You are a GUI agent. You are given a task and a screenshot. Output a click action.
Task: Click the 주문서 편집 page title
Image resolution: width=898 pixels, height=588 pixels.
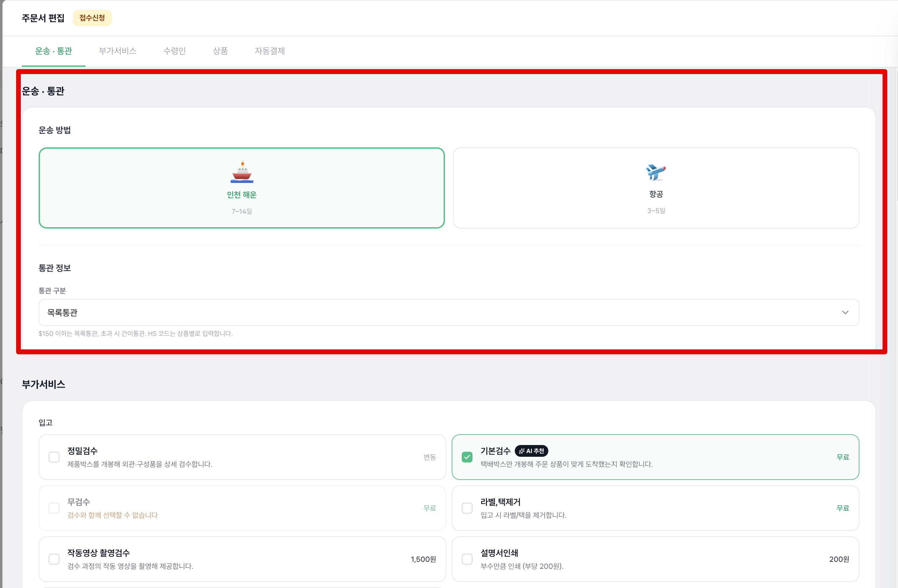(x=43, y=18)
